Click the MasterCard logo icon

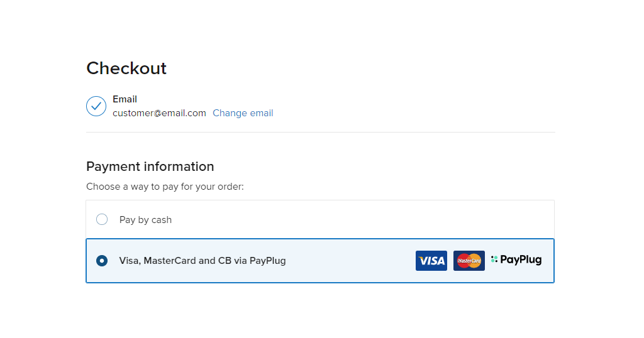469,261
